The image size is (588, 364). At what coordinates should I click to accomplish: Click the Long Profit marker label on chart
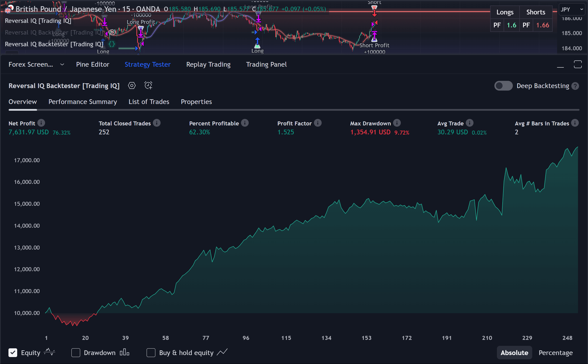click(x=141, y=22)
